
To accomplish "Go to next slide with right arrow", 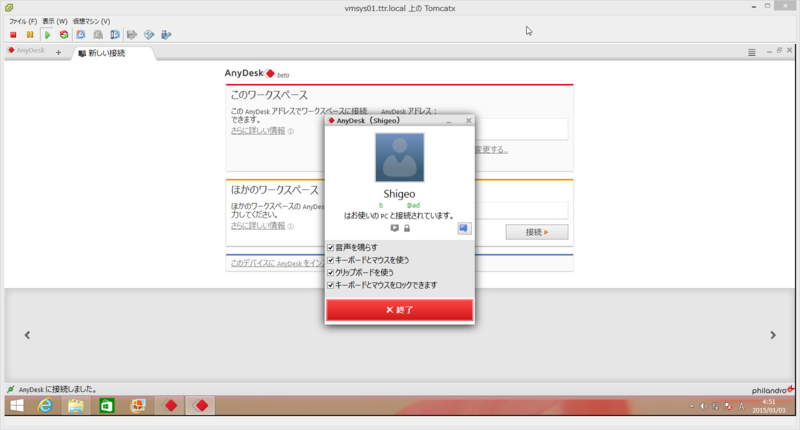I will coord(773,335).
